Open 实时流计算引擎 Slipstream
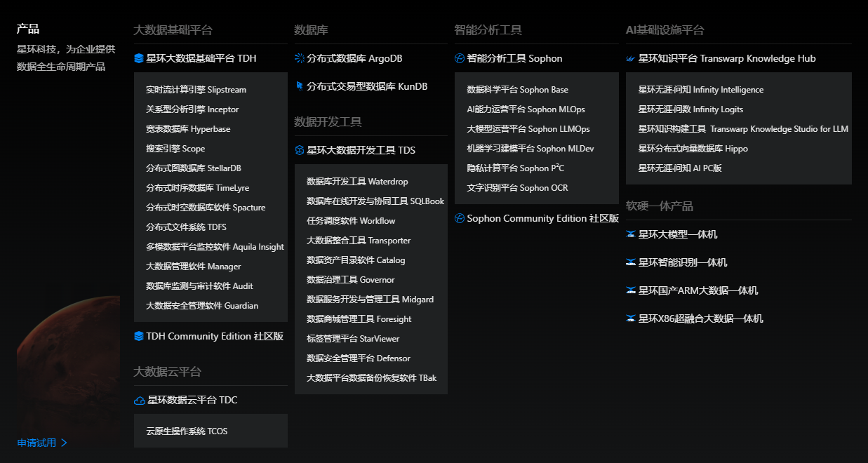This screenshot has width=868, height=463. click(196, 90)
